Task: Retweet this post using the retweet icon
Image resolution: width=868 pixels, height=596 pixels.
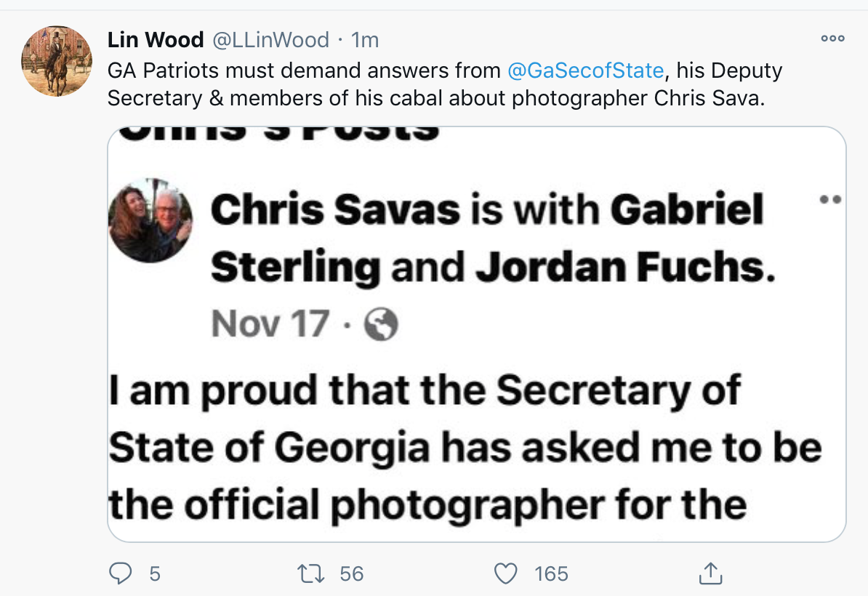Action: 311,574
